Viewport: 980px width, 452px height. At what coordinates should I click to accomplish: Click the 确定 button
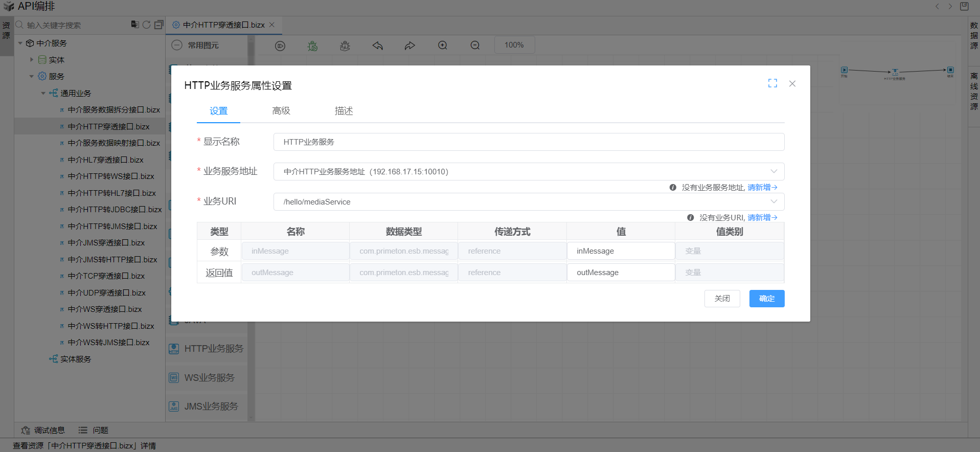click(x=766, y=299)
